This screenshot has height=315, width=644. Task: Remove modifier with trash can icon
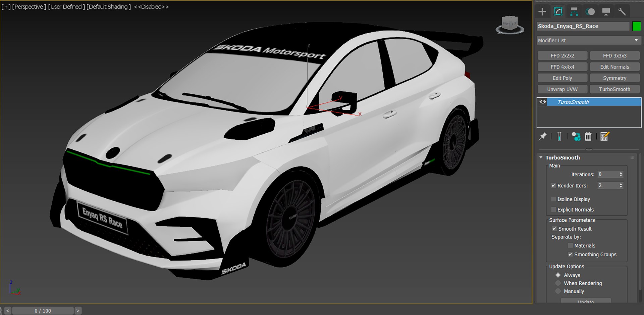tap(588, 136)
